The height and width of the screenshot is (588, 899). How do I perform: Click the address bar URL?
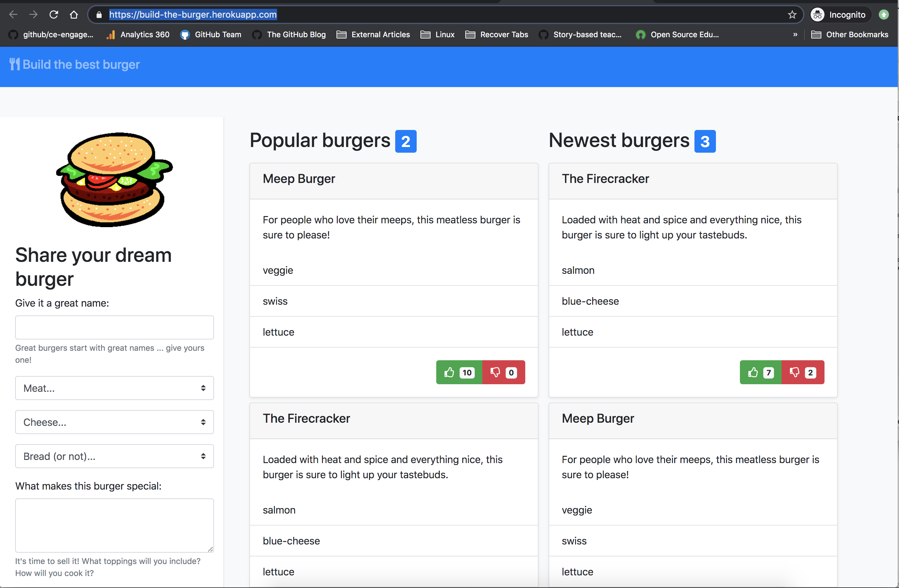193,15
